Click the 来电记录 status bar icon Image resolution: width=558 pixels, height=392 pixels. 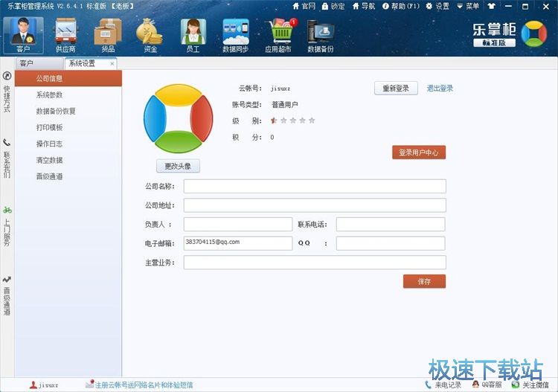[443, 385]
